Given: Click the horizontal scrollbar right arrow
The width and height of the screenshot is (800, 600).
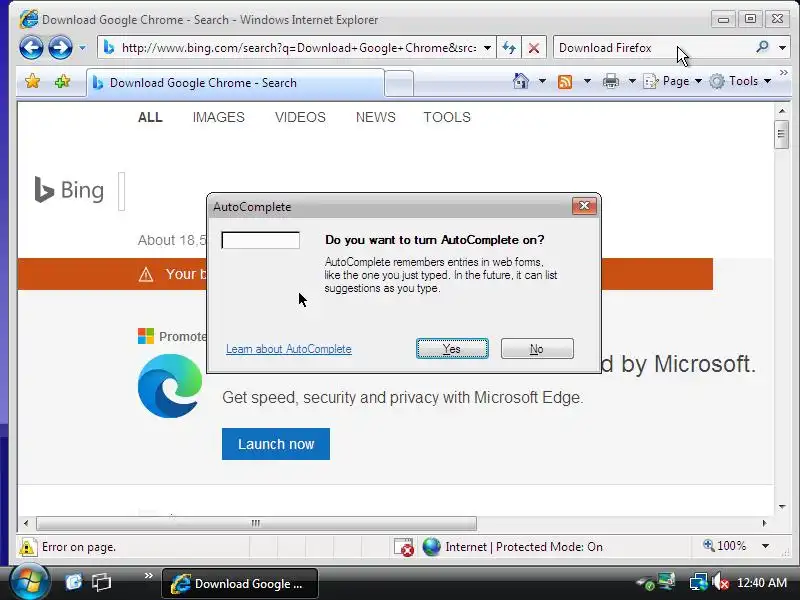Looking at the screenshot, I should pyautogui.click(x=764, y=523).
